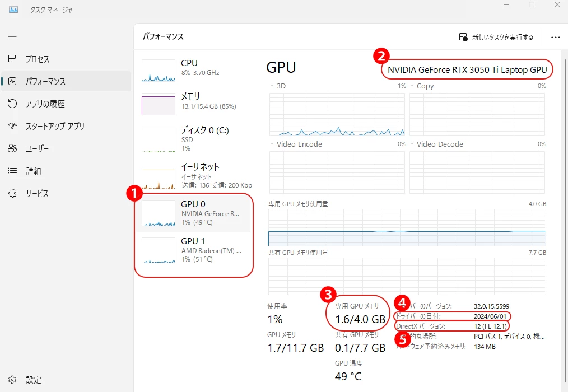Click the 専用 GPU メモリ使用量 graph

click(407, 227)
